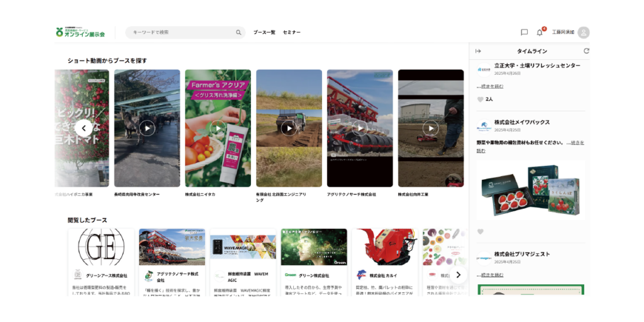This screenshot has width=644, height=322.
Task: Open the strawberry packaging image
Action: pyautogui.click(x=530, y=189)
